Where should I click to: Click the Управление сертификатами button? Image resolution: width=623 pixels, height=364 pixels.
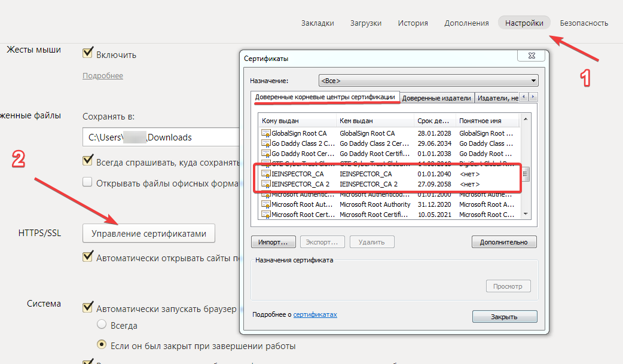pyautogui.click(x=149, y=233)
